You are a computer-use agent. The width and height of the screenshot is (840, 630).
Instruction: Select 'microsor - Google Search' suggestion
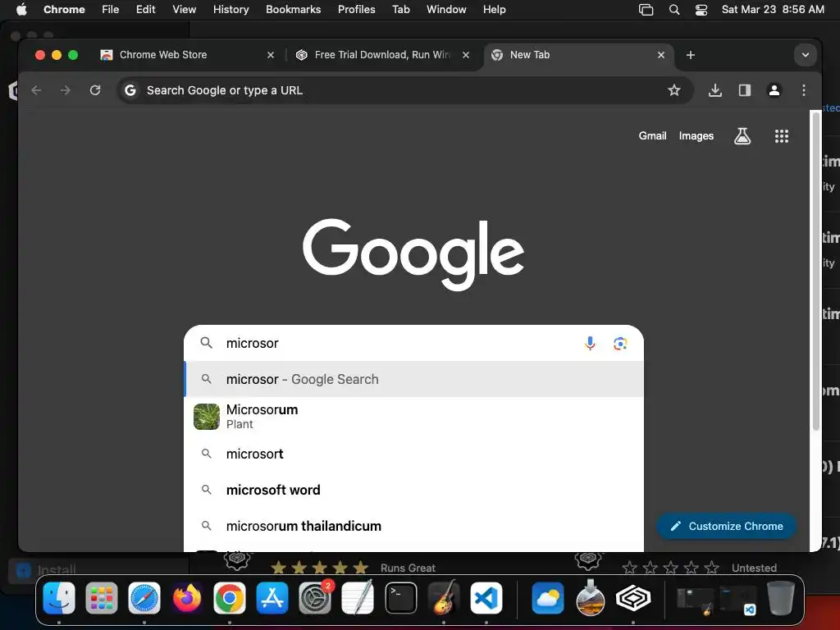pyautogui.click(x=413, y=379)
